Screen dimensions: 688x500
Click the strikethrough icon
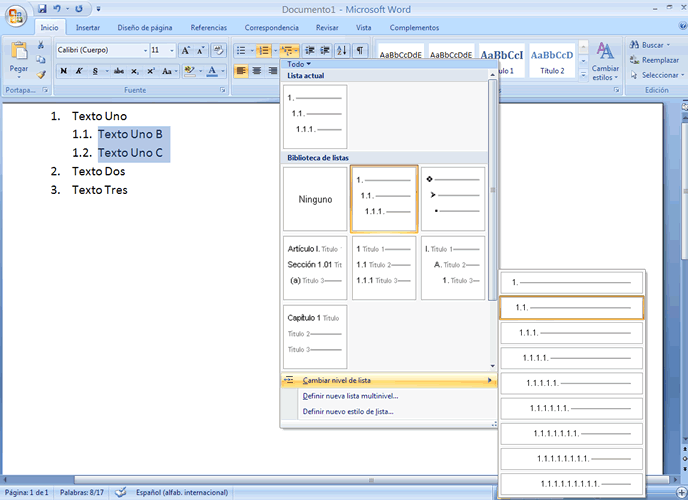[x=119, y=71]
